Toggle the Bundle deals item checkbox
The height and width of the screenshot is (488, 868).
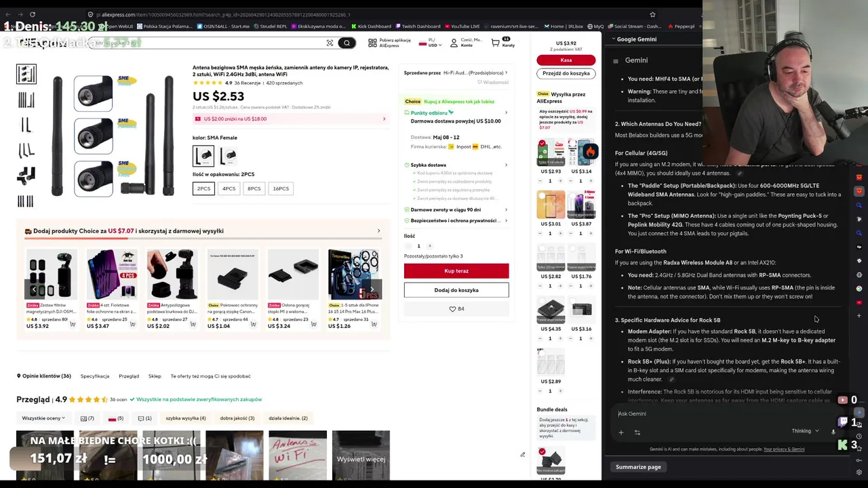[542, 451]
